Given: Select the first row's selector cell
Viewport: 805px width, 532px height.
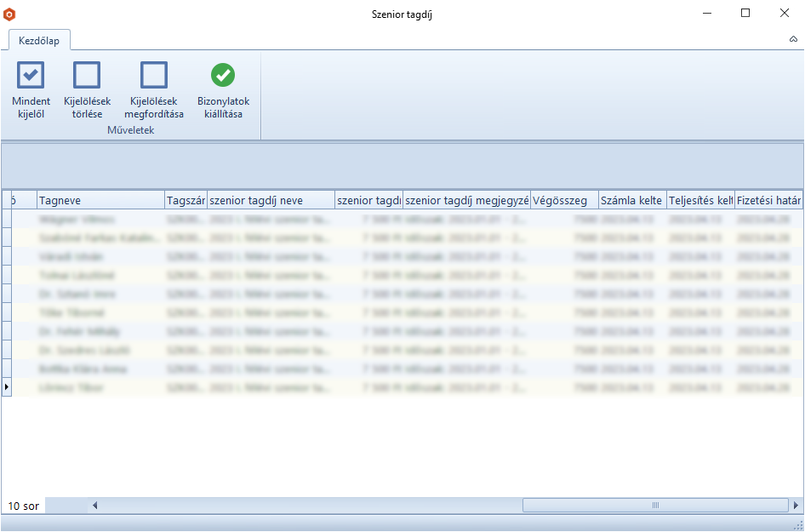Looking at the screenshot, I should point(7,219).
